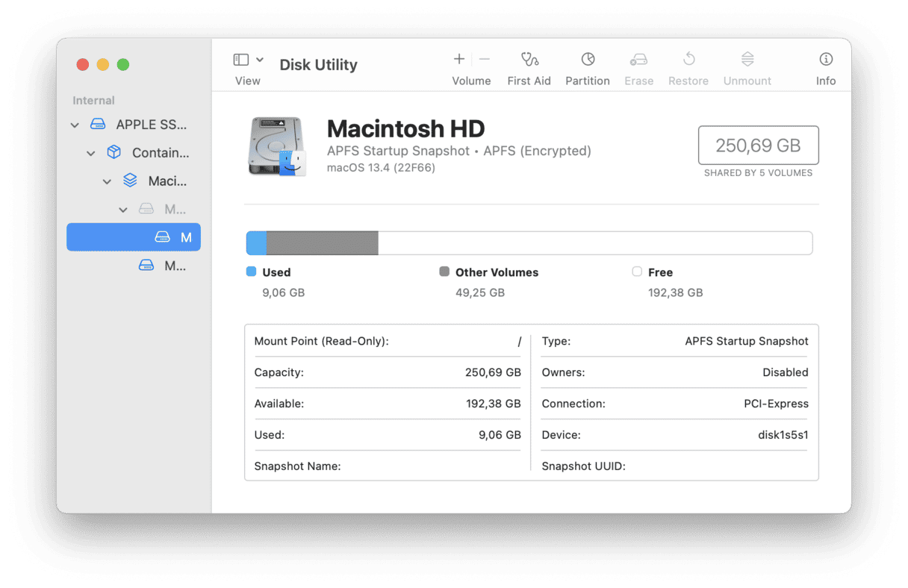Screen dimensions: 908x588
Task: Click the Used legend swatch
Action: tap(251, 272)
